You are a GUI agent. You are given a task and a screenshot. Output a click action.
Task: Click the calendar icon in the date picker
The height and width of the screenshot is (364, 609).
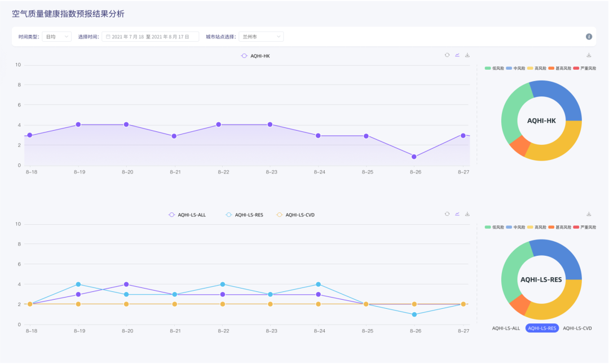coord(108,37)
